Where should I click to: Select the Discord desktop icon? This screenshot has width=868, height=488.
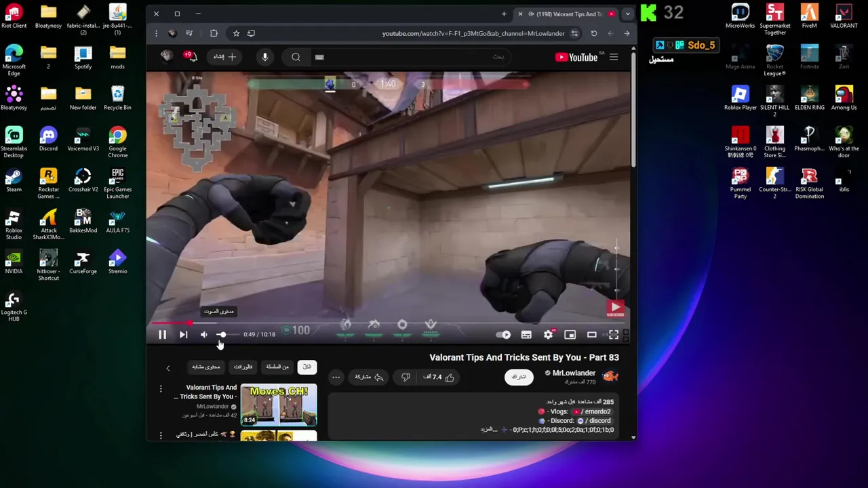pos(48,140)
